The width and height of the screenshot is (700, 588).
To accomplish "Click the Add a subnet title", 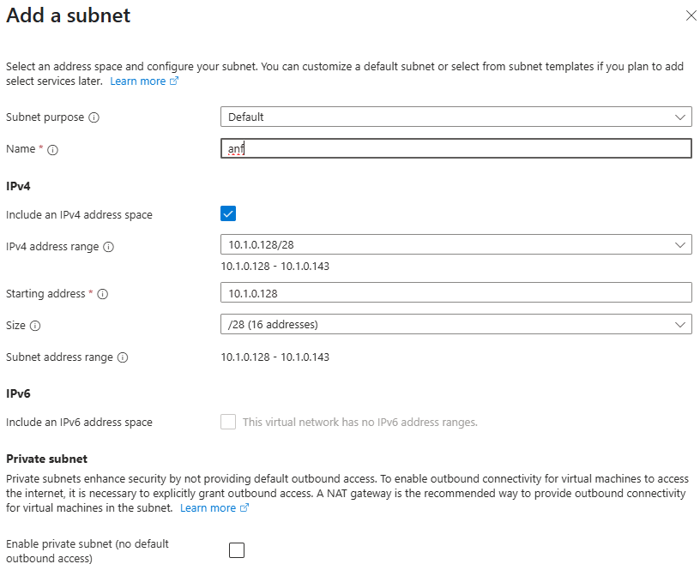I will point(69,15).
